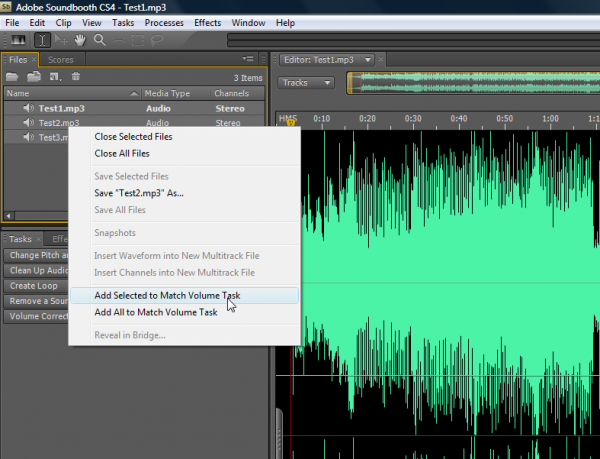Click the import folder icon in Files panel
Viewport: 600px width, 459px height.
coord(34,77)
